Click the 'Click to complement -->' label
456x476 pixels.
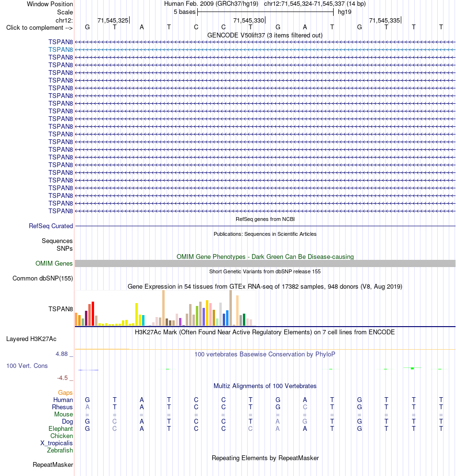tap(39, 28)
